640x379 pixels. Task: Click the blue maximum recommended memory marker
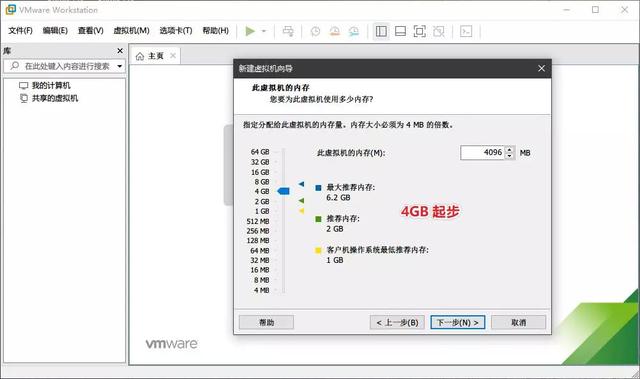(301, 184)
